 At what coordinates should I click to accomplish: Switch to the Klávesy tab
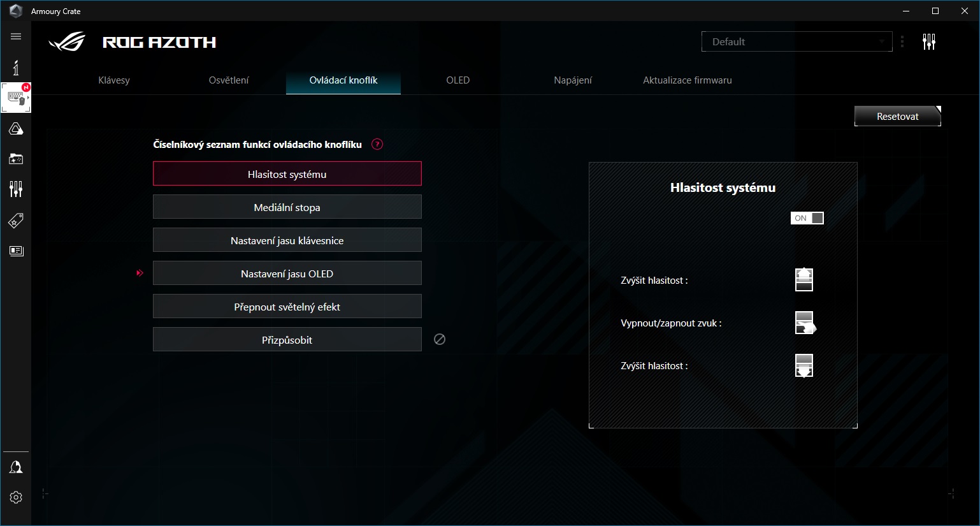(x=114, y=80)
